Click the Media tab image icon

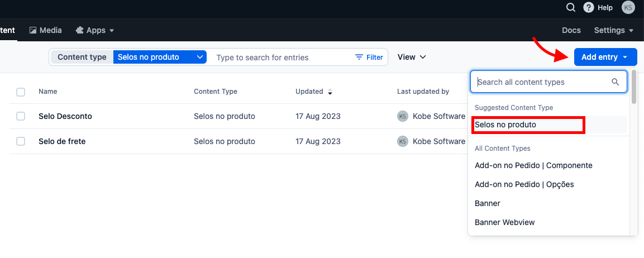pyautogui.click(x=33, y=30)
